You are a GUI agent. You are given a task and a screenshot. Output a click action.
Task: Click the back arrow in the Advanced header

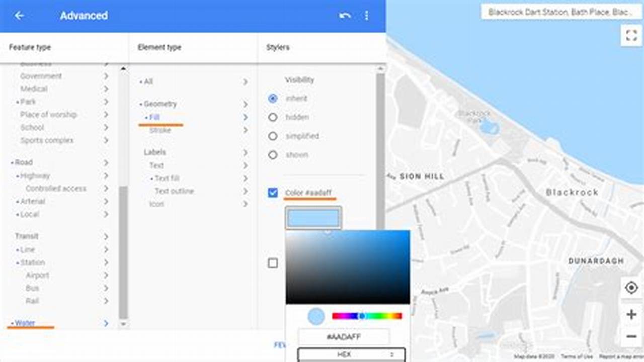(20, 16)
